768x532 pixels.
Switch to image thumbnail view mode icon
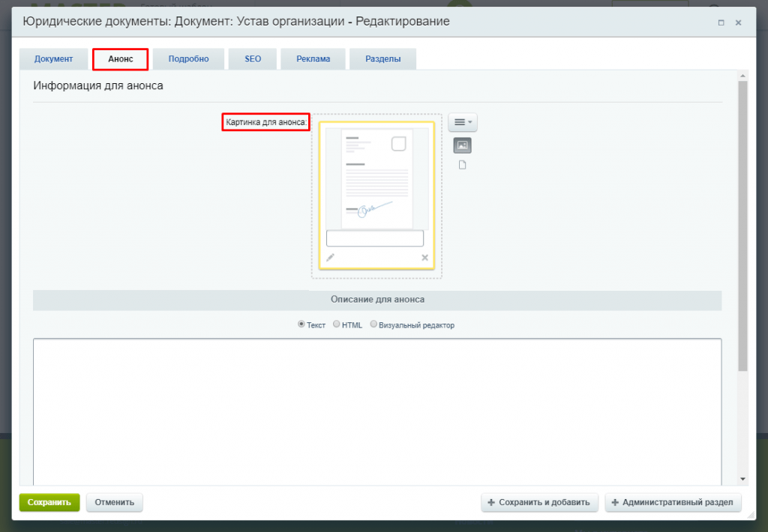[x=462, y=145]
